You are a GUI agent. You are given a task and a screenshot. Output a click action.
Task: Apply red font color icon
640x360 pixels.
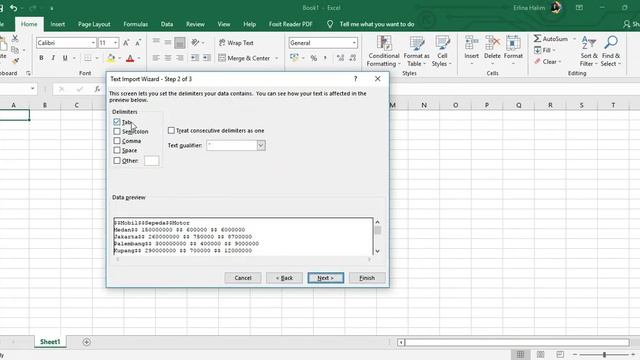[x=130, y=58]
